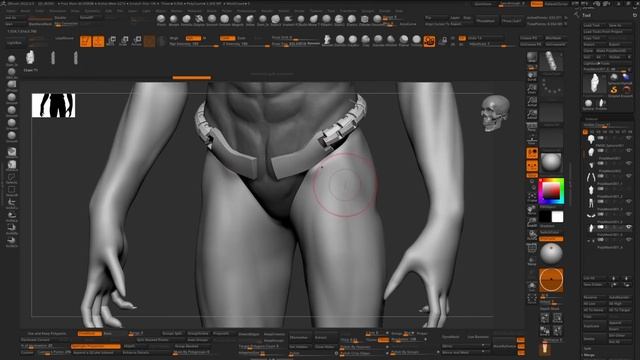Open the Preferences menu
This screenshot has height=360, width=640.
tap(247, 11)
